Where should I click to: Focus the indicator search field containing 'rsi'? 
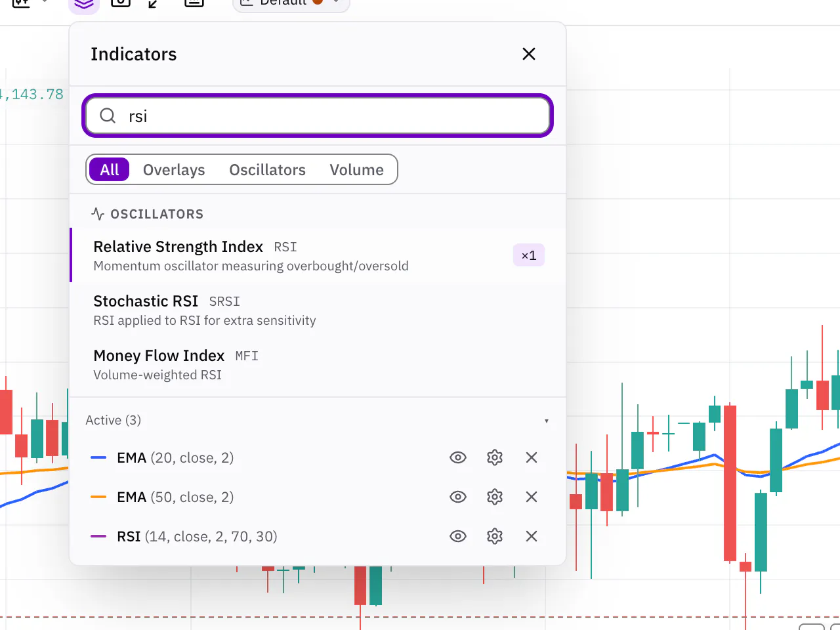click(318, 116)
